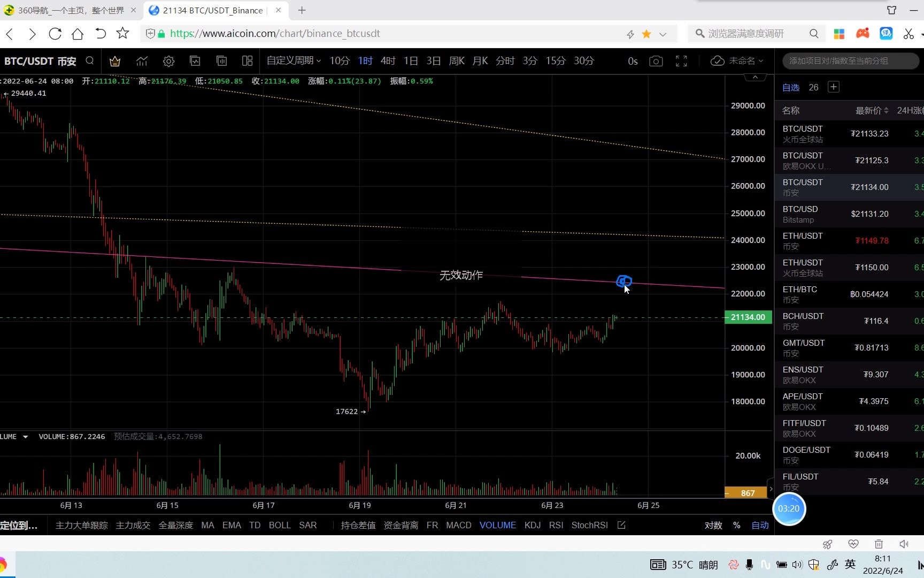Viewport: 924px width, 578px height.
Task: Open the chart style line icon
Action: pos(142,61)
